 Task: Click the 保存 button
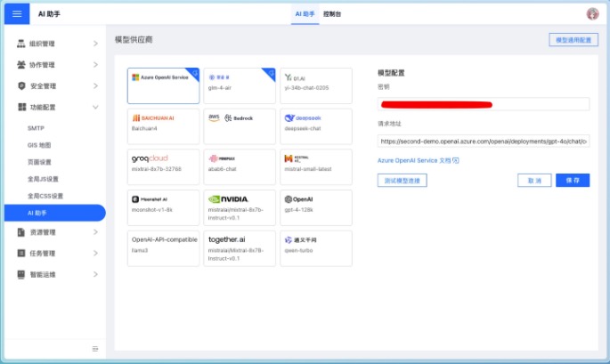click(573, 181)
